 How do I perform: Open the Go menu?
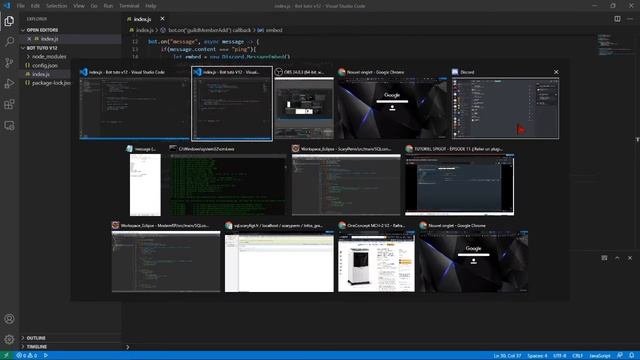point(94,6)
